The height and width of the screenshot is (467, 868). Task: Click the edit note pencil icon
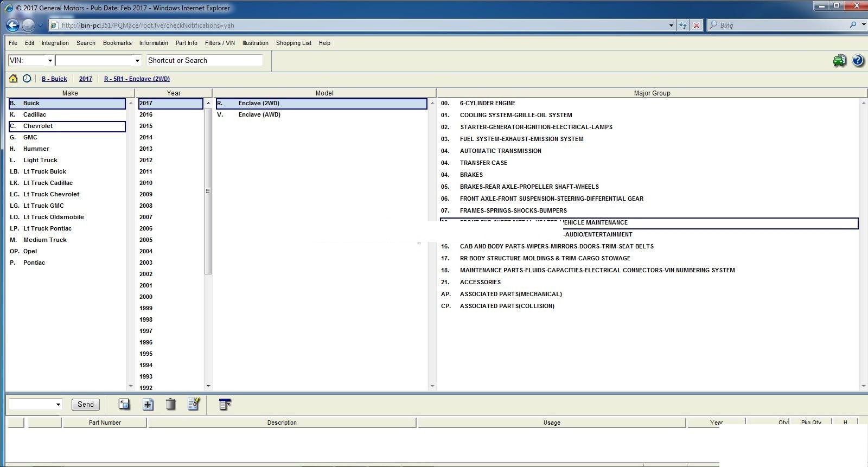(194, 404)
